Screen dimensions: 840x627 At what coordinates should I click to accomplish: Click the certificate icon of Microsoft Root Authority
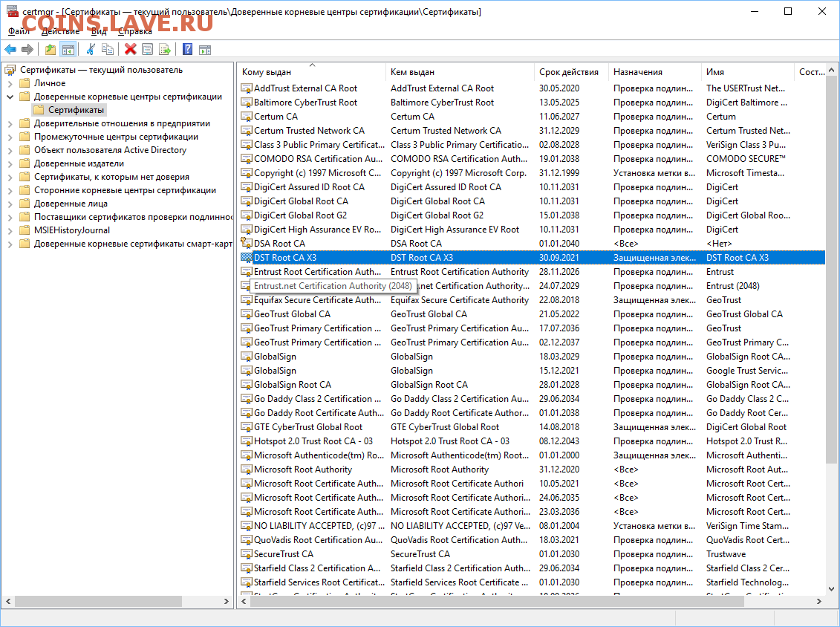click(x=247, y=470)
